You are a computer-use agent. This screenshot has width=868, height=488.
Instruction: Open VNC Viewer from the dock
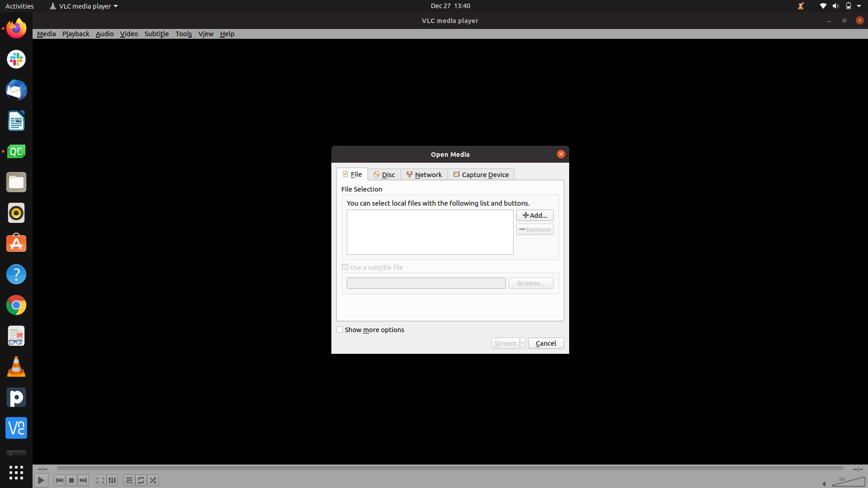[16, 428]
